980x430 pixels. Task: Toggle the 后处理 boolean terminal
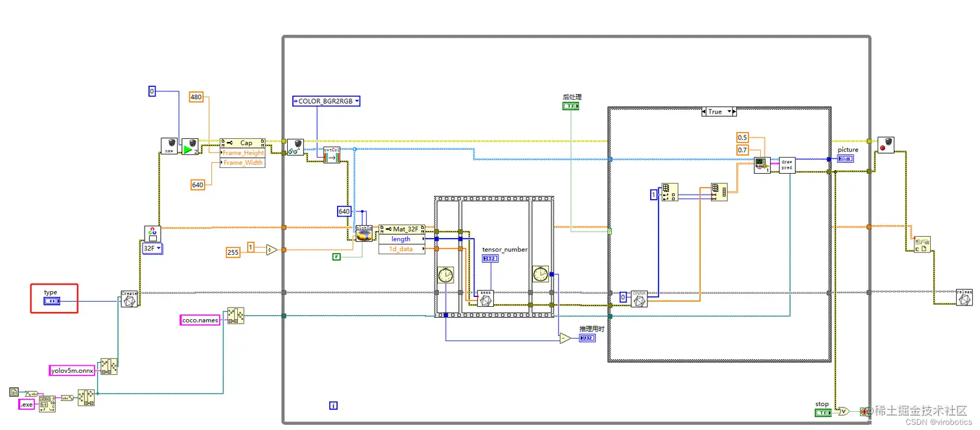570,105
